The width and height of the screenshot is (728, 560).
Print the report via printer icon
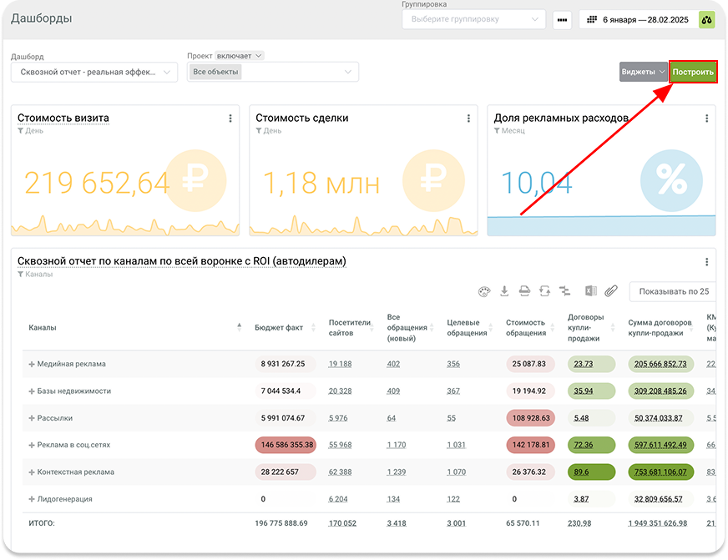tap(524, 291)
